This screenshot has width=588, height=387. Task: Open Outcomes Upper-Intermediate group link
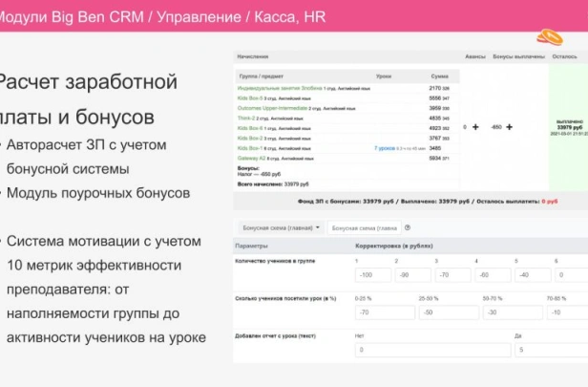(x=272, y=108)
